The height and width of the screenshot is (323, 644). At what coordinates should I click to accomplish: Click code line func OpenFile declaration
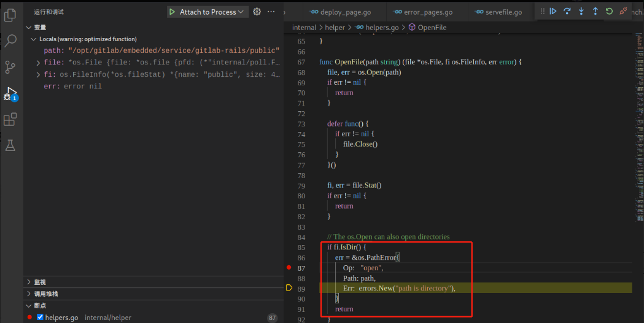[x=420, y=62]
